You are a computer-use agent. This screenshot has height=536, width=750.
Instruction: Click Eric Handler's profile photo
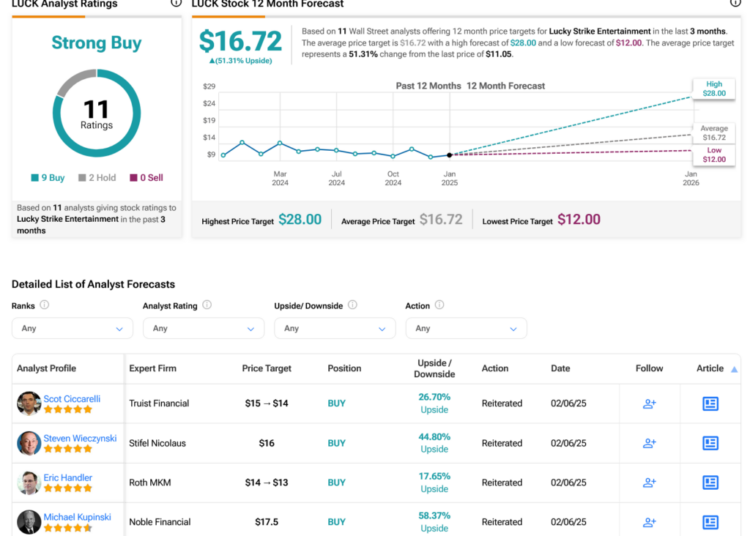pyautogui.click(x=29, y=482)
